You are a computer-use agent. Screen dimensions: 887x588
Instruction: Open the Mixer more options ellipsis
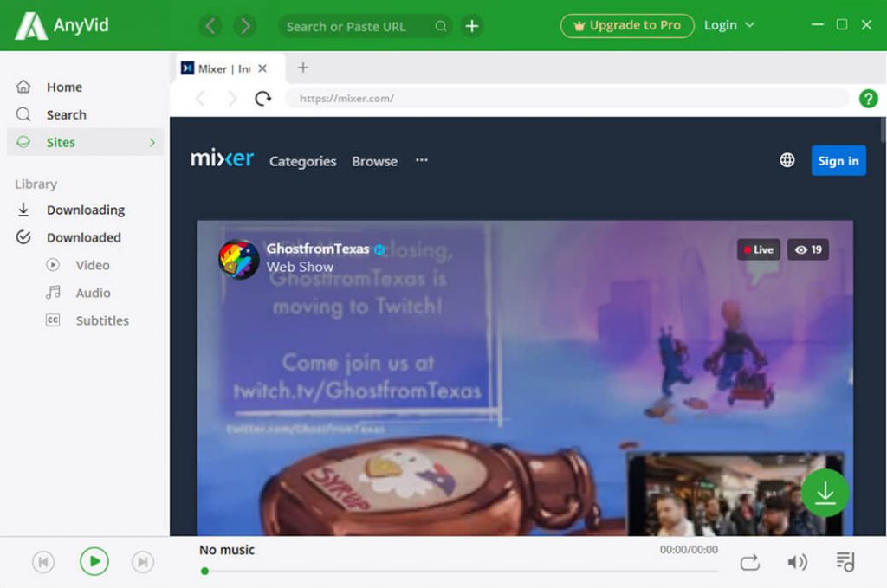[x=422, y=160]
